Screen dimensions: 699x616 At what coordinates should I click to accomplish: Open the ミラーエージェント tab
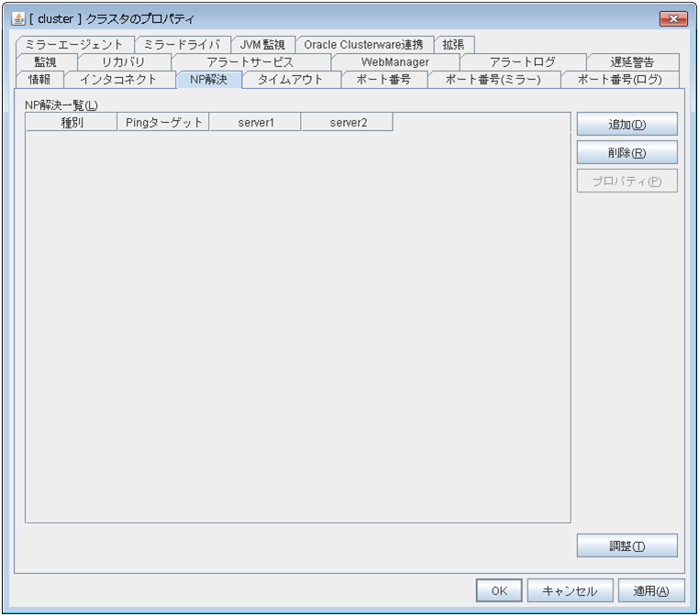coord(74,44)
